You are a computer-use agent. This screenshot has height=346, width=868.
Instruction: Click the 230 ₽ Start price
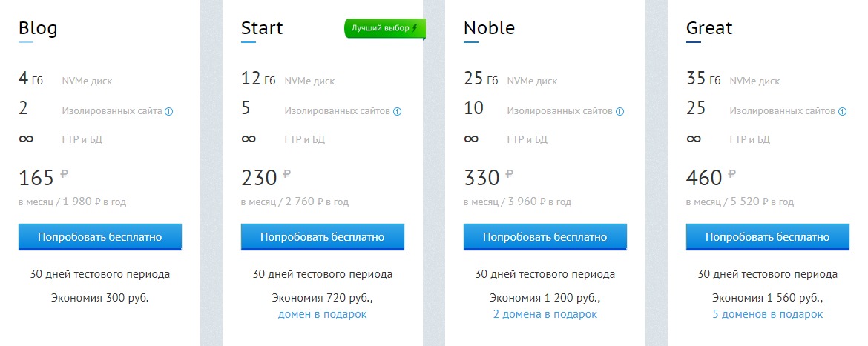point(266,177)
